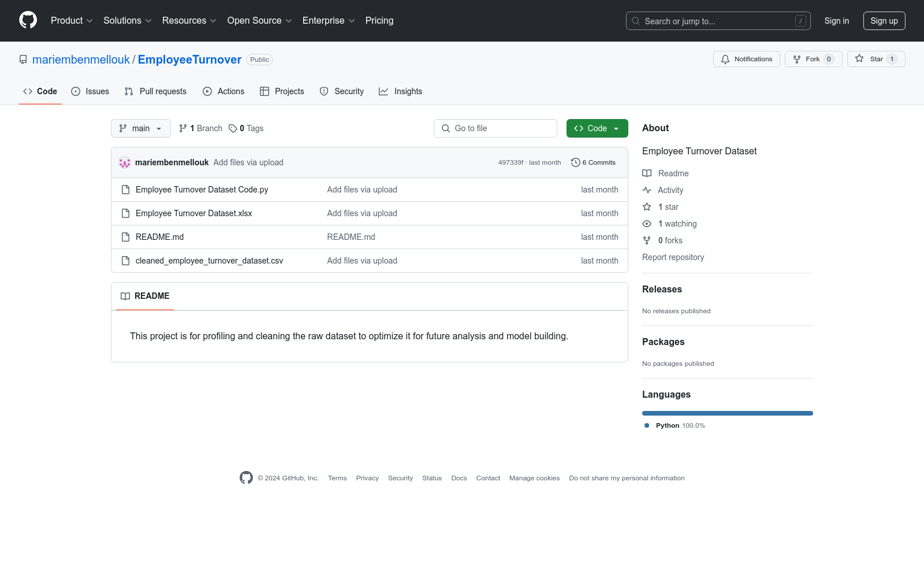924x578 pixels.
Task: Open the Manage cookies footer link
Action: point(534,478)
